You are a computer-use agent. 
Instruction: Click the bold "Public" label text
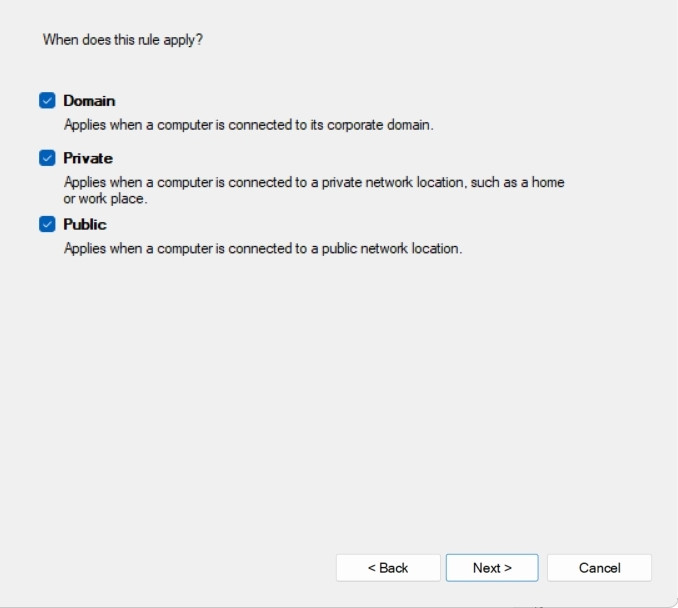85,224
